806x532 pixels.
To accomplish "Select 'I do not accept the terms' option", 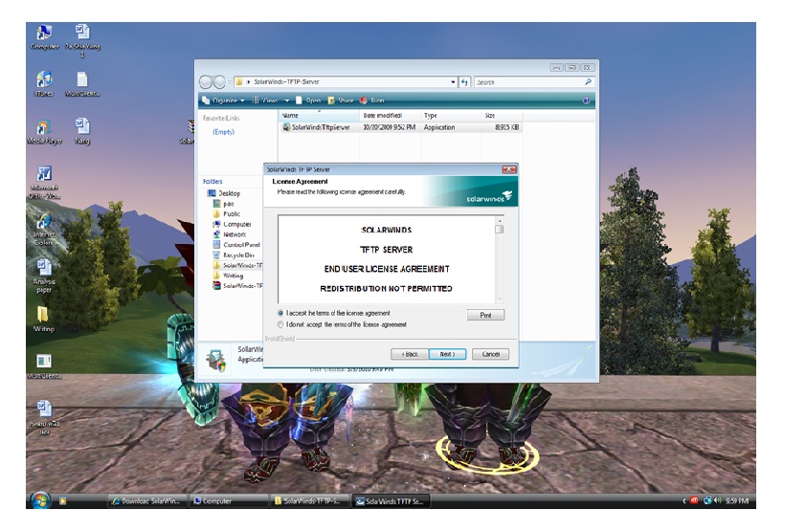I will click(x=280, y=324).
